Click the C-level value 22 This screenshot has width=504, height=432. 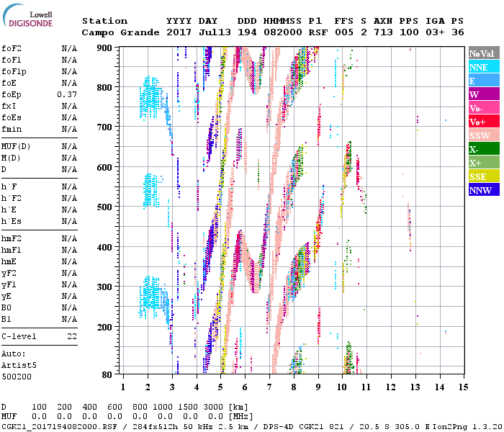pyautogui.click(x=72, y=336)
